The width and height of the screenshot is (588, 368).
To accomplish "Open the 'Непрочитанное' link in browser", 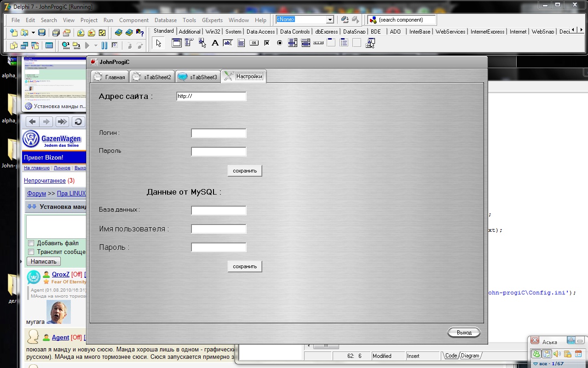I will tap(45, 181).
